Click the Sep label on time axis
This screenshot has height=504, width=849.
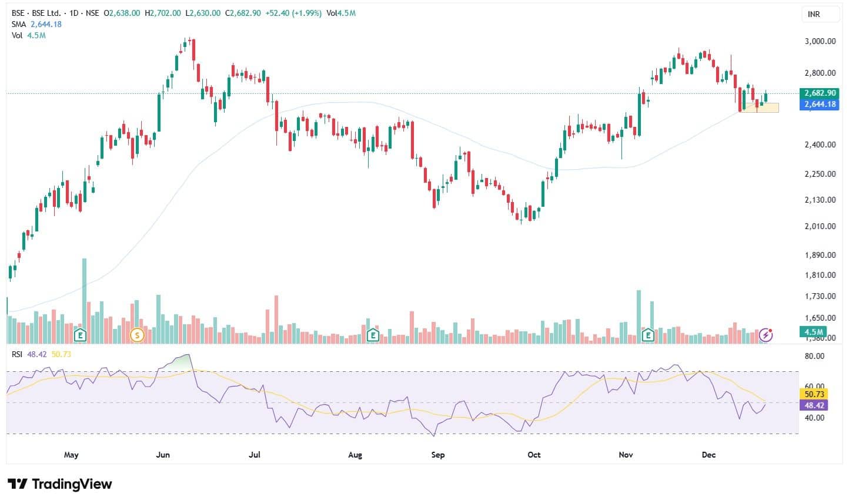(x=438, y=455)
